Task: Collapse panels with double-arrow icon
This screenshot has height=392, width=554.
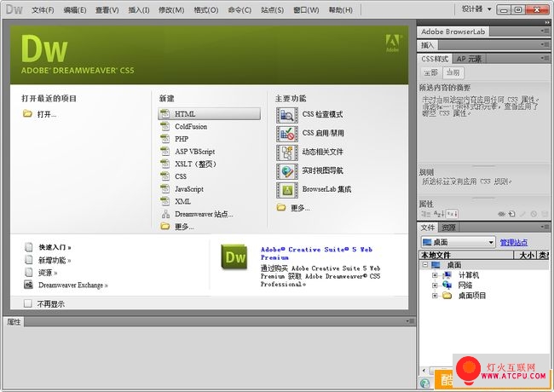Action: pos(547,22)
